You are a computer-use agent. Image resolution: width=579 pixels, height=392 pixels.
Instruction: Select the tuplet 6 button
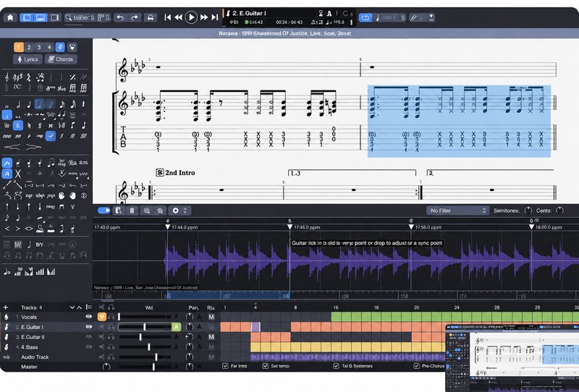click(17, 126)
